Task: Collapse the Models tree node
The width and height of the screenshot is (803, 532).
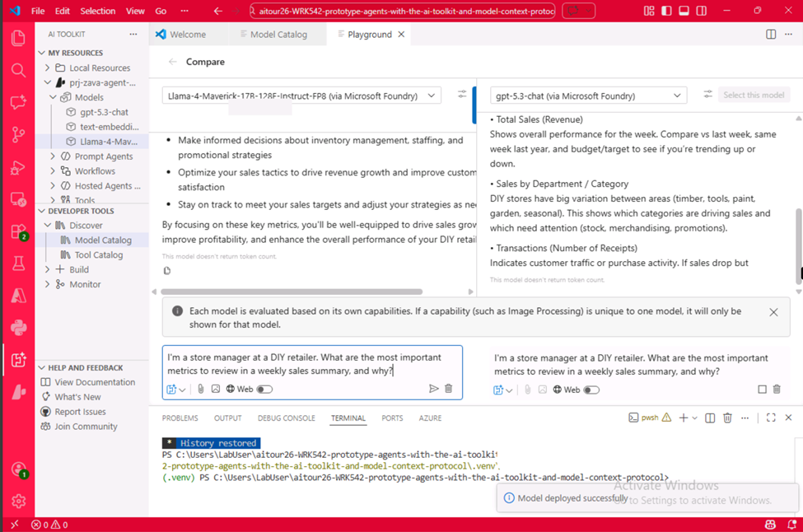Action: click(53, 97)
